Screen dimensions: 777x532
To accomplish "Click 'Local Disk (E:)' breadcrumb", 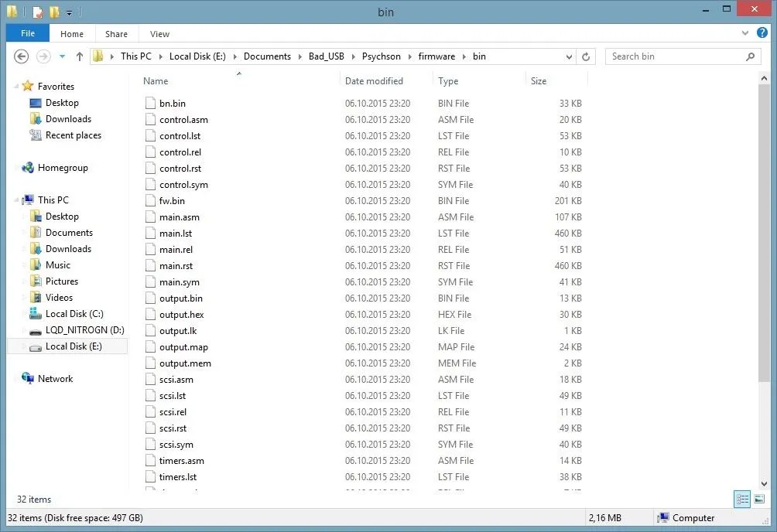I will [x=197, y=56].
